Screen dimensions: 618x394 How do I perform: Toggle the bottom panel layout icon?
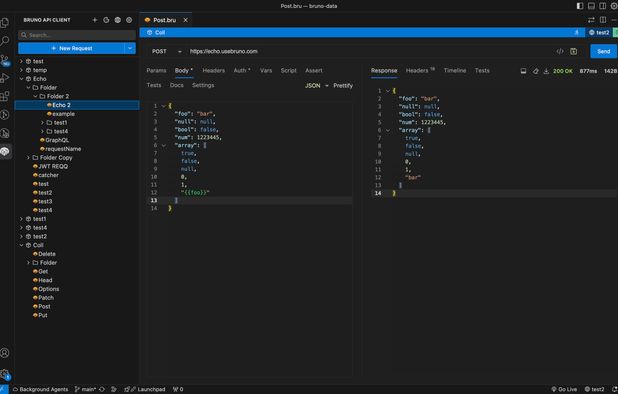[591, 6]
